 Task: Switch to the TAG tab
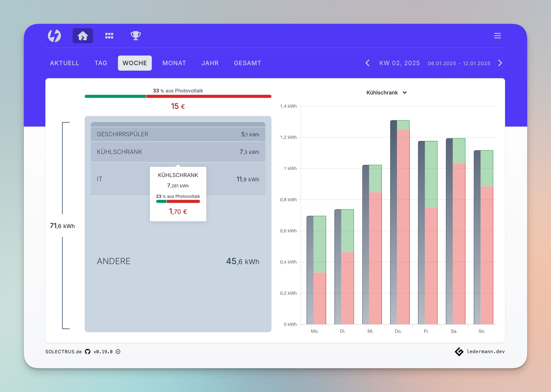coord(101,63)
